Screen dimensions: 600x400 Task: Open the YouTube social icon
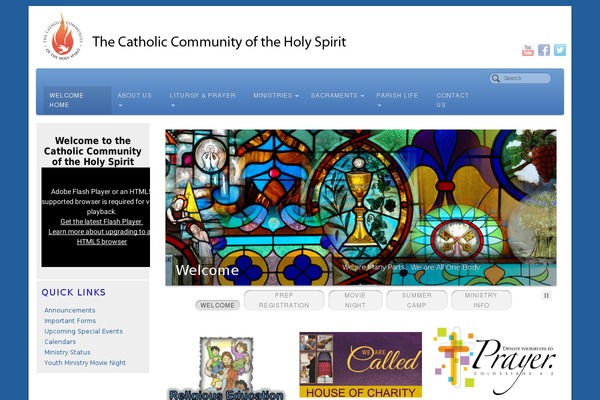528,50
